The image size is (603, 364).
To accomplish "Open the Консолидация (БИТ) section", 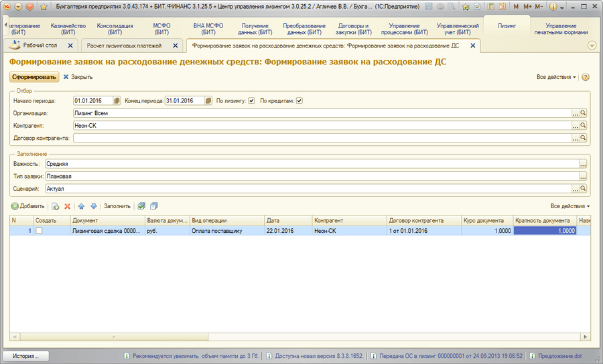I will click(115, 29).
